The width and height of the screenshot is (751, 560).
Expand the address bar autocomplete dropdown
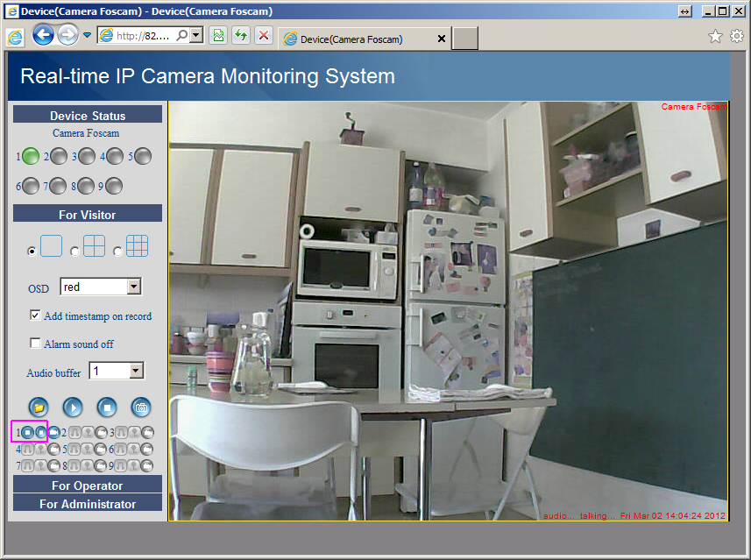(x=196, y=35)
